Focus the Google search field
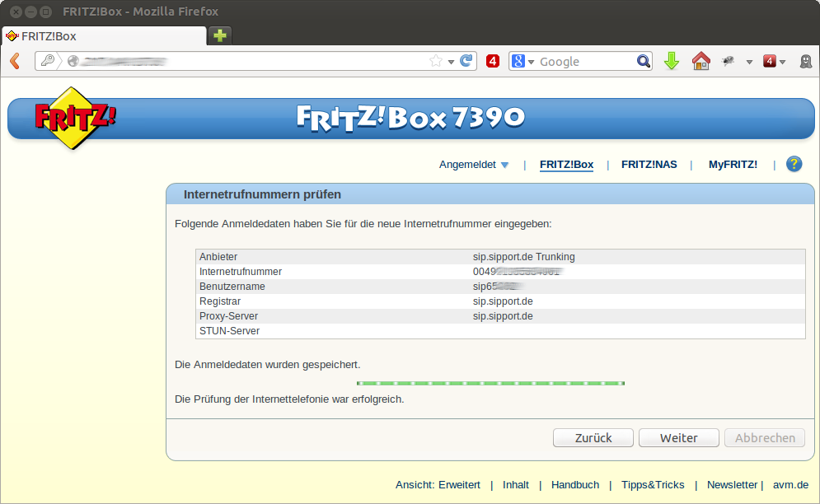This screenshot has height=504, width=820. click(x=585, y=62)
